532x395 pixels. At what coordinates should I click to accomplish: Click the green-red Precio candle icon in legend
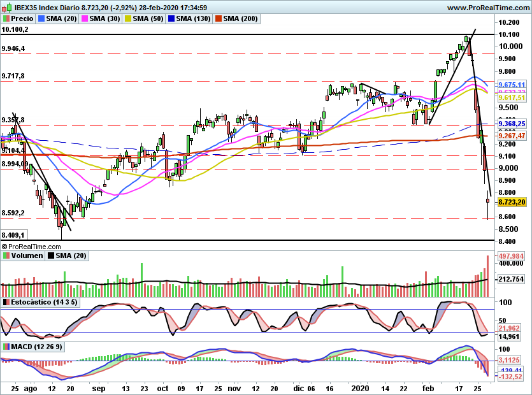pos(6,18)
